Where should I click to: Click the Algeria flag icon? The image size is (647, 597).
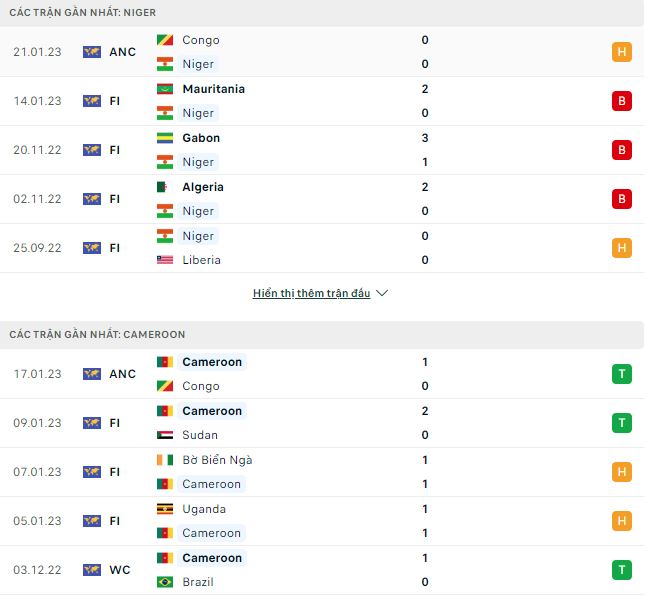coord(165,187)
